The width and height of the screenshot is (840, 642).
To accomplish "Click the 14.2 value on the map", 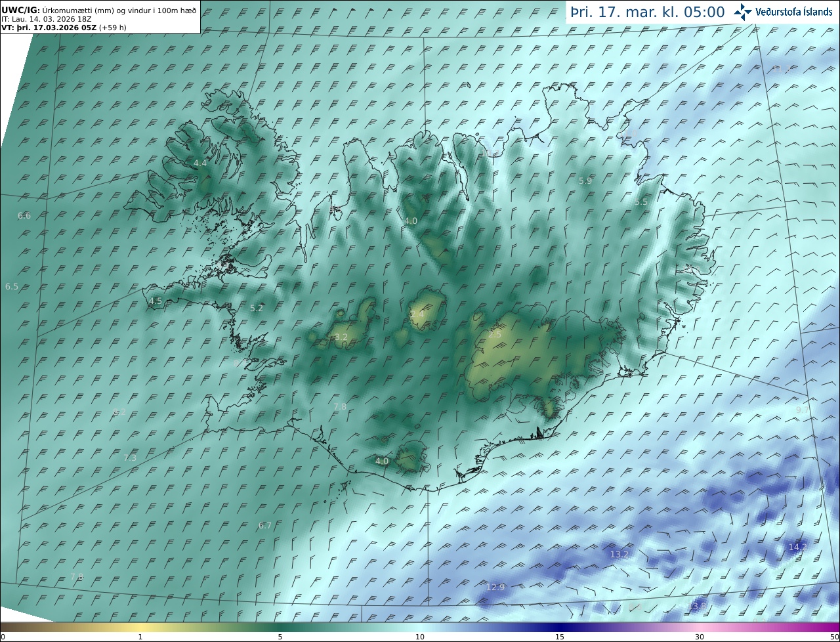I will coord(798,547).
